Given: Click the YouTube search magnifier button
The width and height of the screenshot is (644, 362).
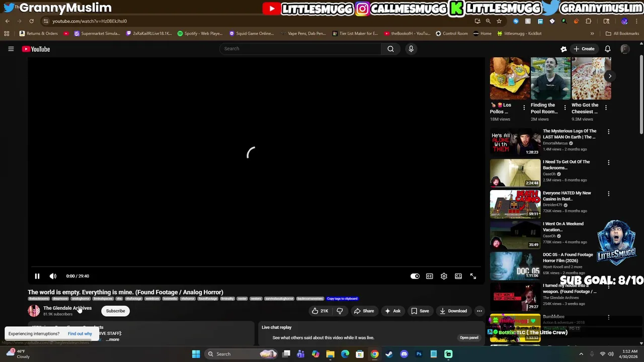Looking at the screenshot, I should pyautogui.click(x=390, y=49).
